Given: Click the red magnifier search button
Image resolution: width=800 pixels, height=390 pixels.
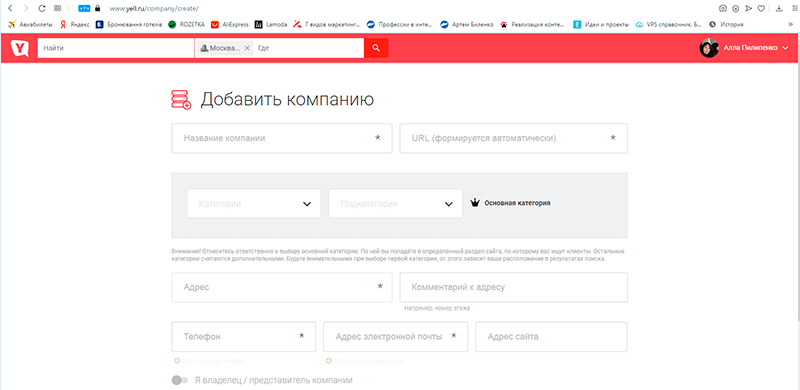Looking at the screenshot, I should [376, 48].
